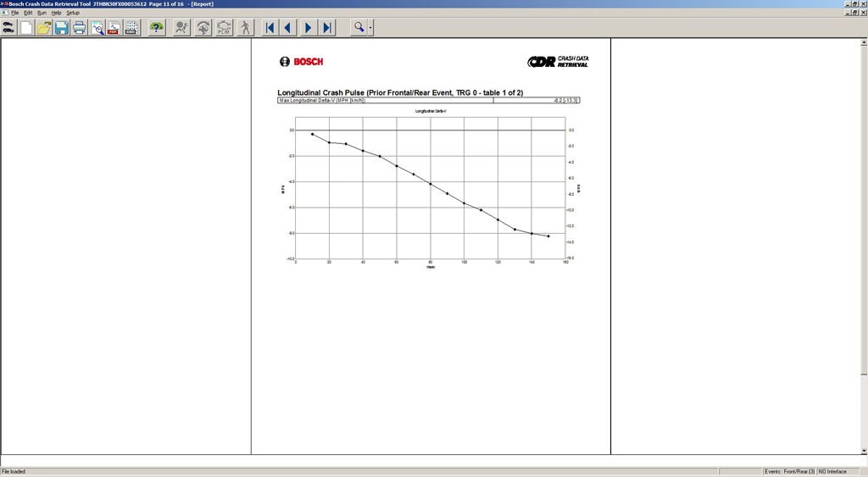This screenshot has width=868, height=477.
Task: Jump to the first page of the report
Action: 270,28
